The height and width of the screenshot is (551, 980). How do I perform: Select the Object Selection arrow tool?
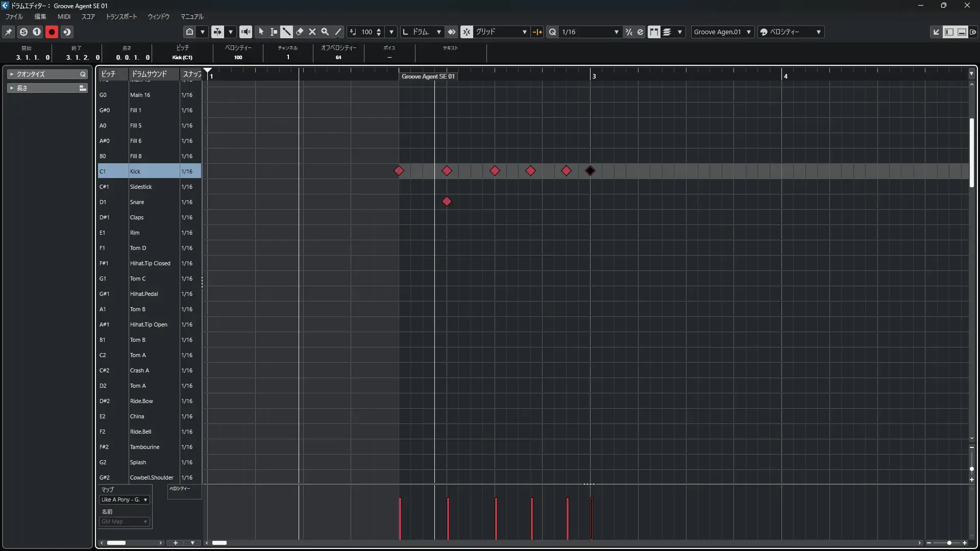261,32
